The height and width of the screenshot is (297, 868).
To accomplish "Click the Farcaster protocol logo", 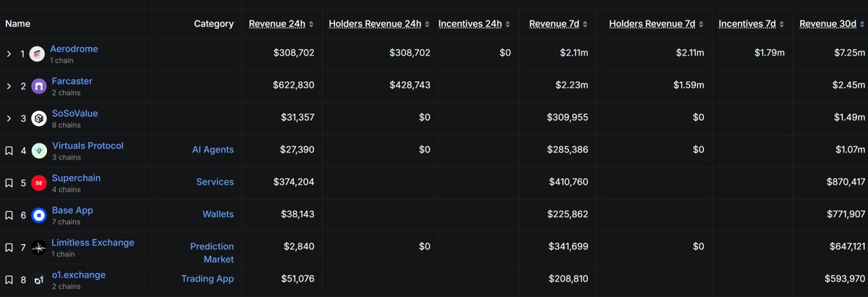I will point(38,87).
